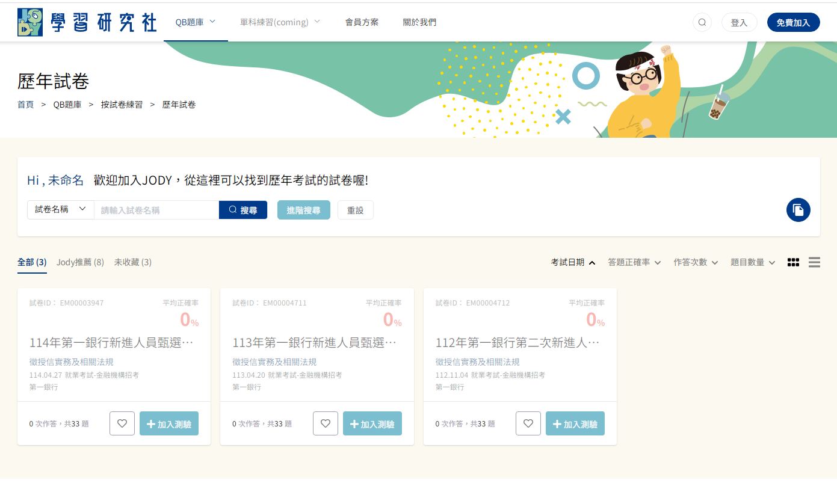This screenshot has height=504, width=837.
Task: Expand the QB題庫 navigation menu
Action: pos(195,22)
